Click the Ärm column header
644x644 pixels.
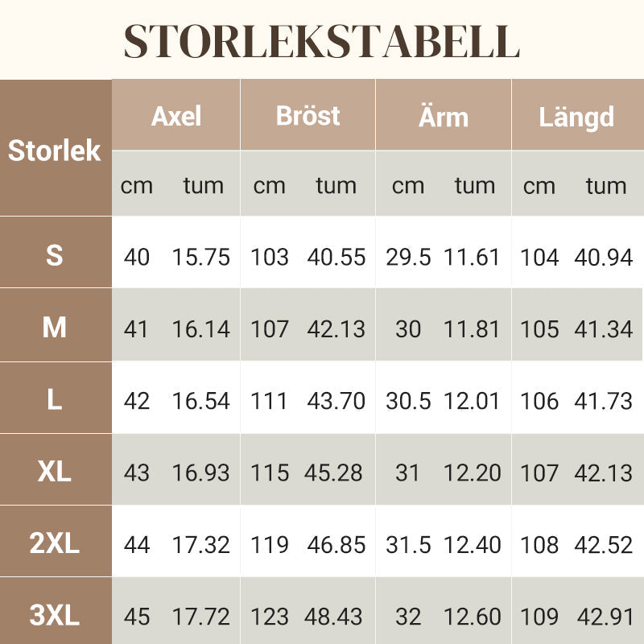444,115
